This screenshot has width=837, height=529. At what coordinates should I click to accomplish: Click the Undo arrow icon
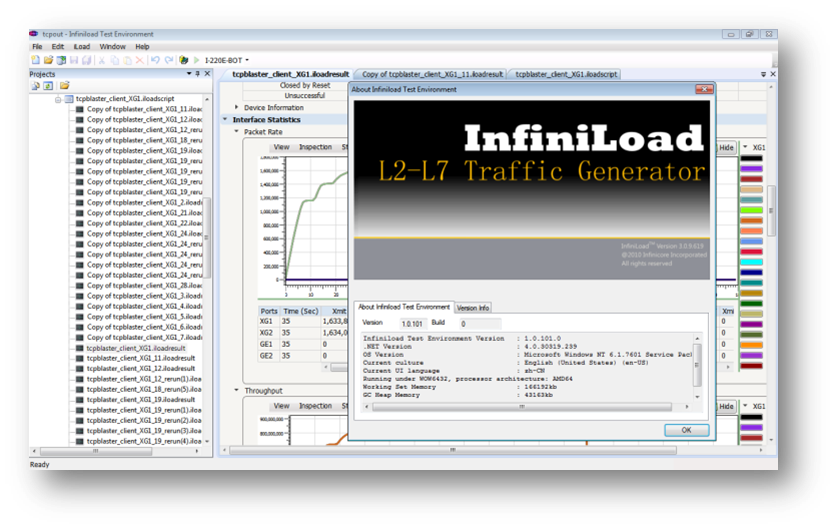[155, 60]
